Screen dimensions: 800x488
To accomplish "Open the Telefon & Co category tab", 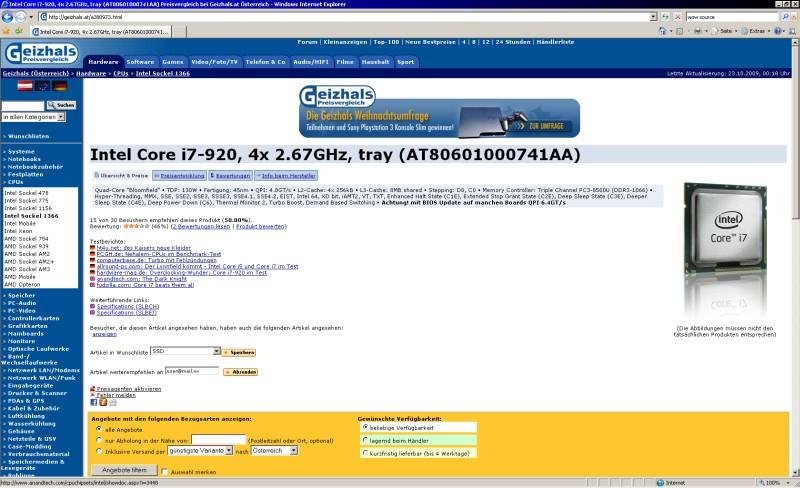I will point(265,62).
